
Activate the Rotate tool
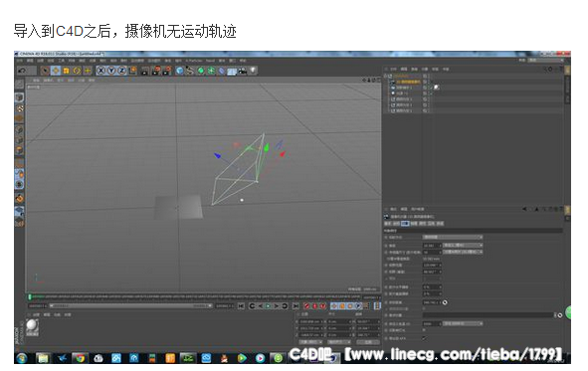77,71
